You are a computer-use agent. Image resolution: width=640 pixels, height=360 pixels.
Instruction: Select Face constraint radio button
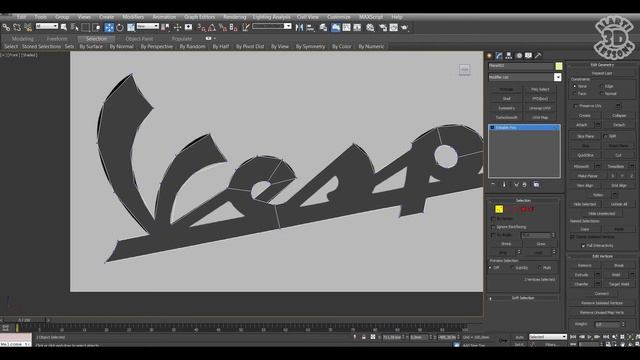click(575, 94)
